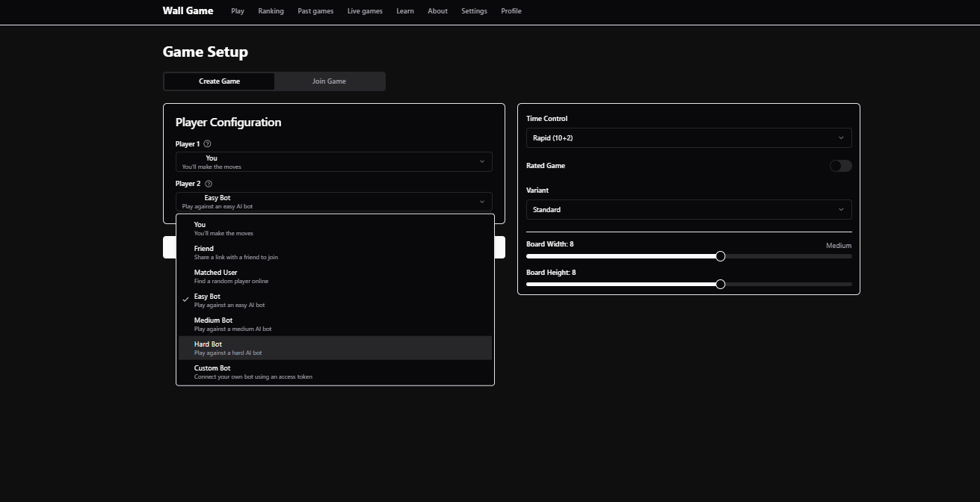Go to the Ranking page

pos(271,11)
